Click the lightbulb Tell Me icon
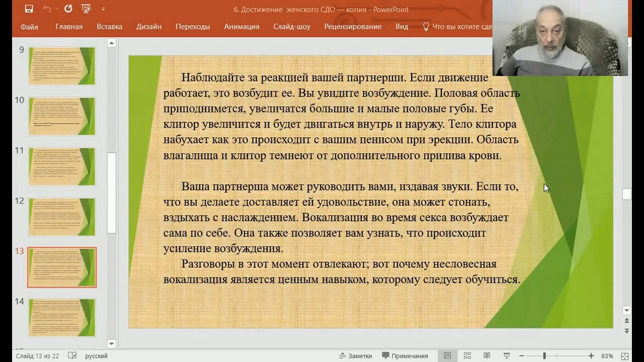The width and height of the screenshot is (644, 362). [426, 27]
